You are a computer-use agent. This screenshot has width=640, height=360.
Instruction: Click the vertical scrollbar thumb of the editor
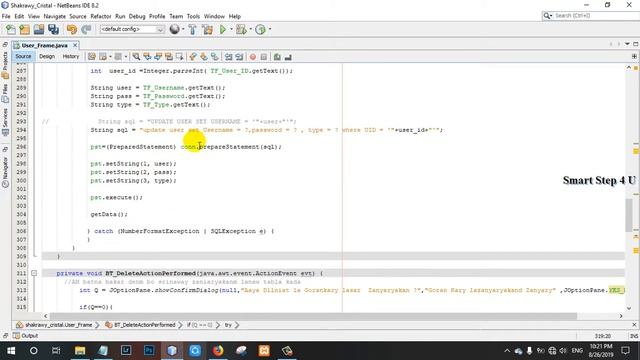click(x=629, y=215)
